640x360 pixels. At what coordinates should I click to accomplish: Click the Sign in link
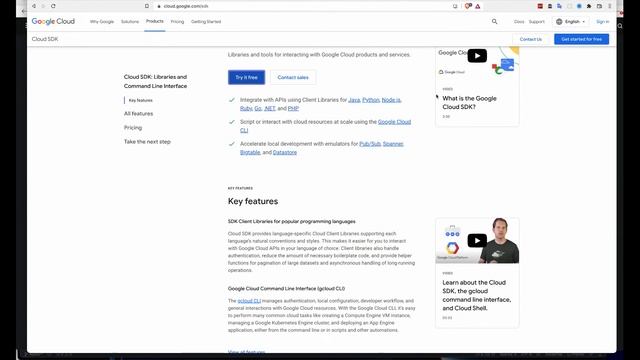[602, 22]
